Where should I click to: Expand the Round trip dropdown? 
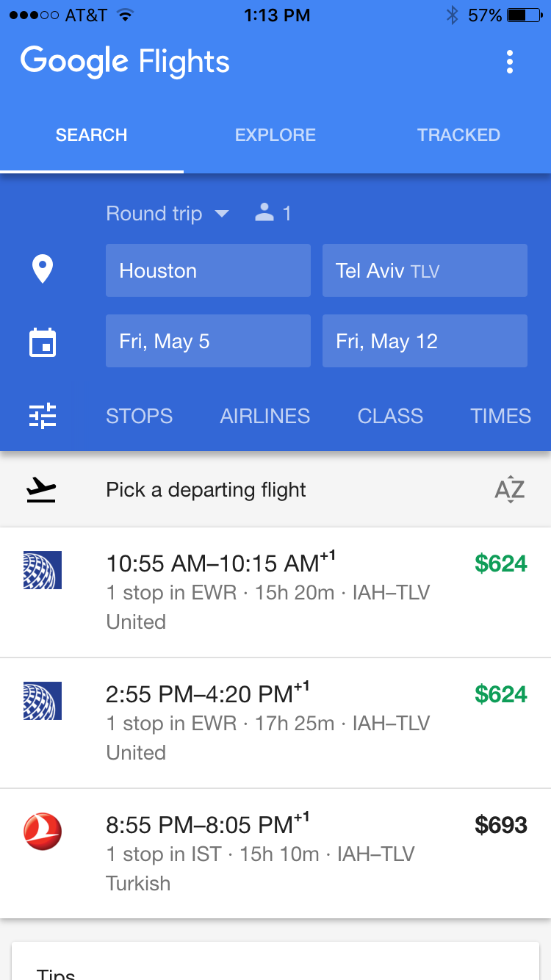tap(168, 214)
